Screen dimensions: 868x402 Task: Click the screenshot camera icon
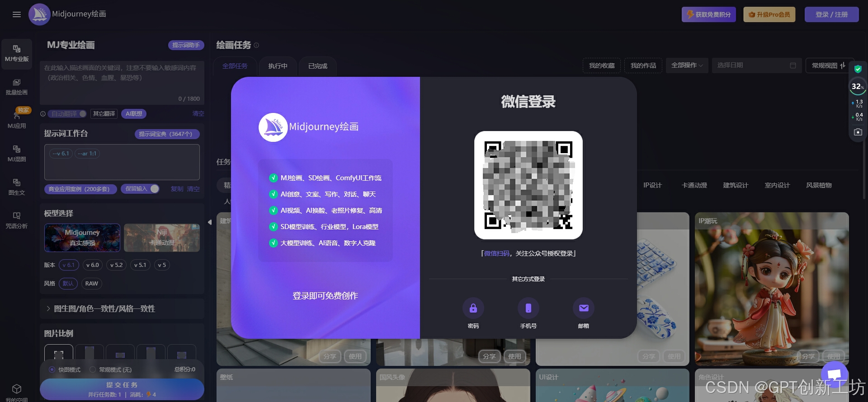[x=858, y=132]
